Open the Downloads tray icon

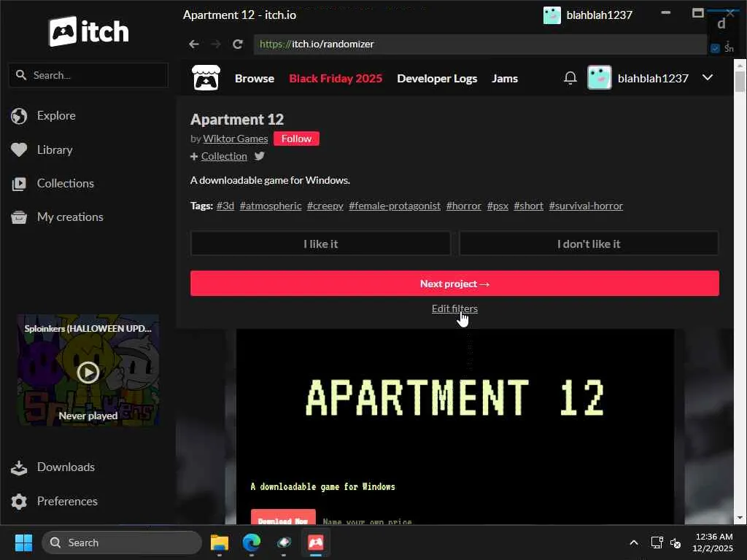pyautogui.click(x=19, y=467)
